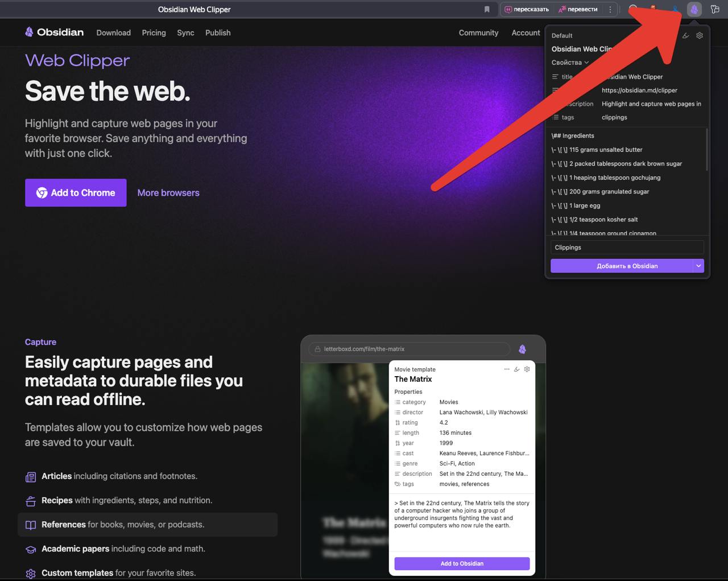This screenshot has width=728, height=581.
Task: Go to the Sync page
Action: click(x=185, y=33)
